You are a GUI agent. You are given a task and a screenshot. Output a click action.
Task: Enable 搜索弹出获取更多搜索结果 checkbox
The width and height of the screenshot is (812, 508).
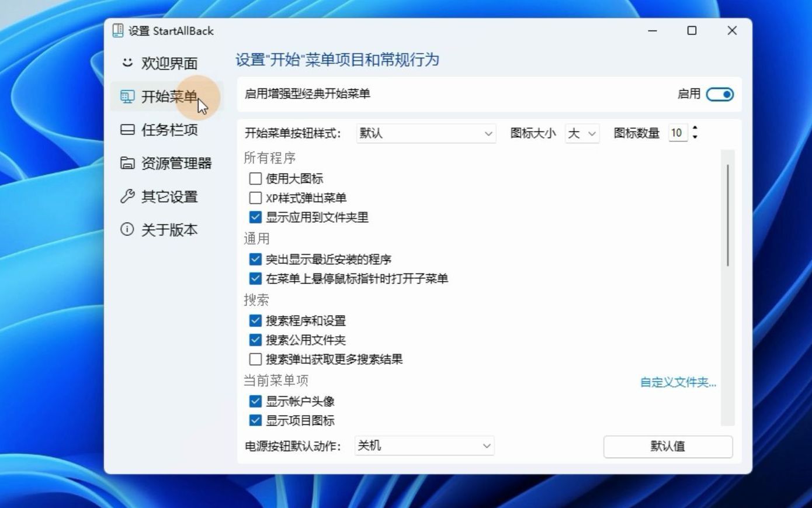pyautogui.click(x=255, y=359)
